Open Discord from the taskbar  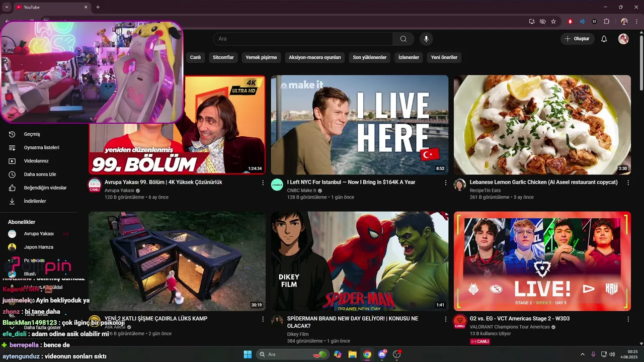[382, 354]
